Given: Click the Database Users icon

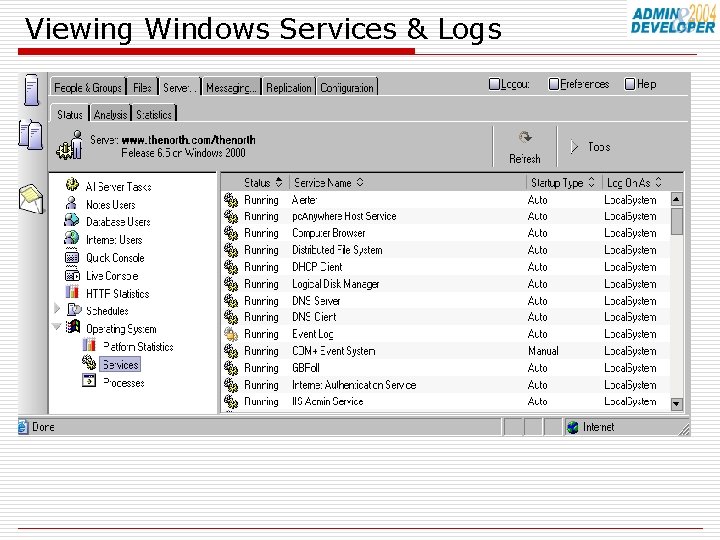Looking at the screenshot, I should point(72,220).
